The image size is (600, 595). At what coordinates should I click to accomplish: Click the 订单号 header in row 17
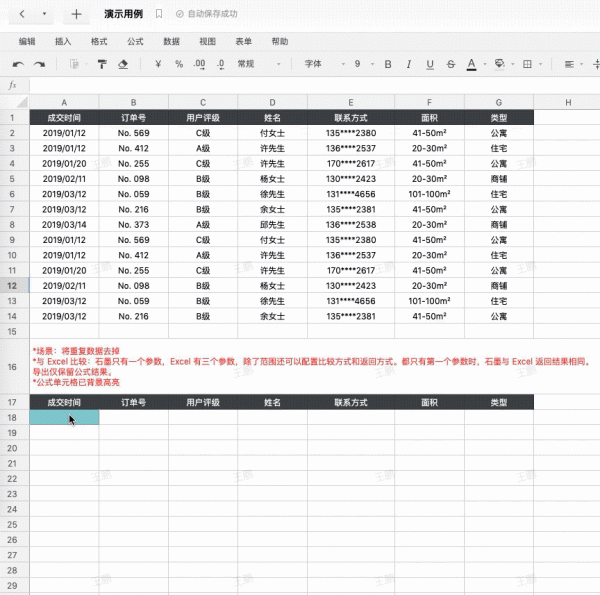[134, 402]
